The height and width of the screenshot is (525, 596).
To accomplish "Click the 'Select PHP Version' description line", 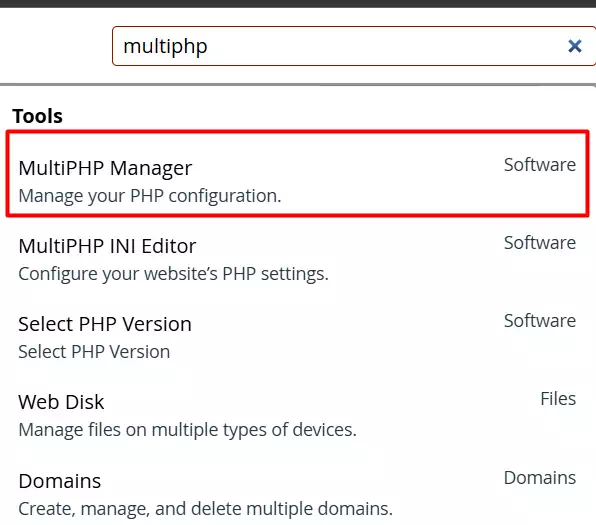I will pyautogui.click(x=94, y=352).
